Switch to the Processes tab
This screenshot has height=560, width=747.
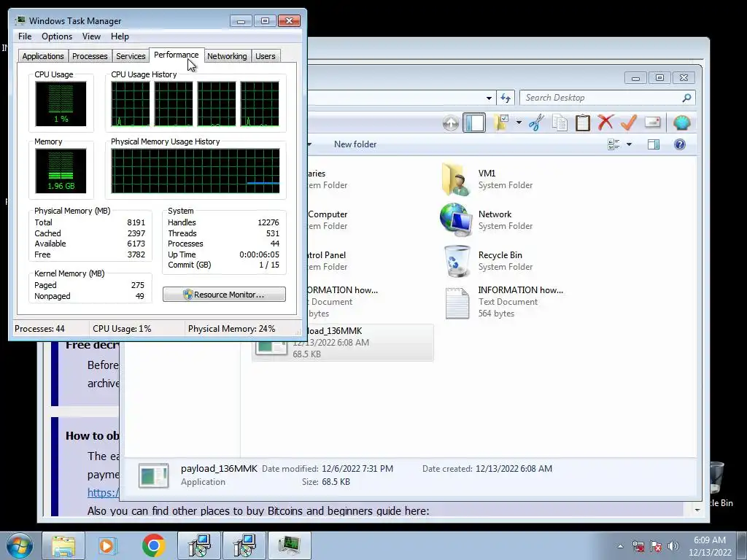coord(90,56)
